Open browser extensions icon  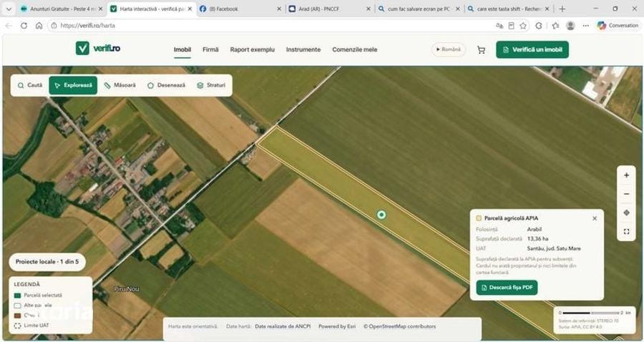click(x=539, y=26)
